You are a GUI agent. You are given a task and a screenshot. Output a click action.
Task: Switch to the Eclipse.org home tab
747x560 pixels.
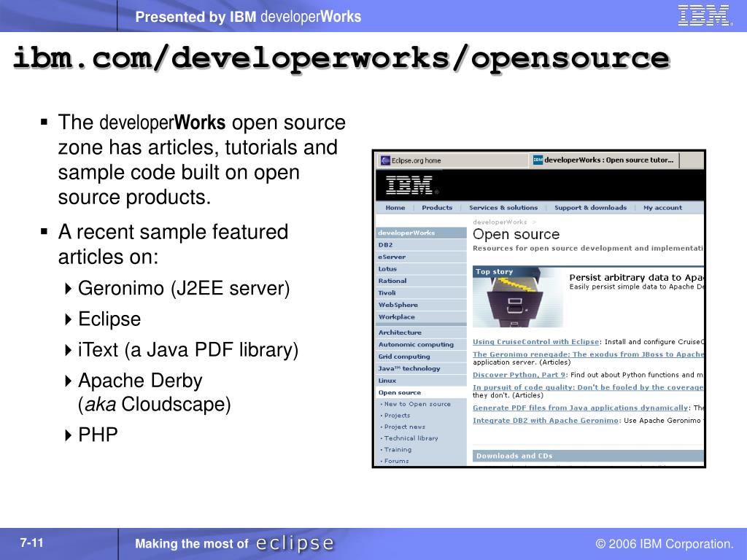[452, 160]
